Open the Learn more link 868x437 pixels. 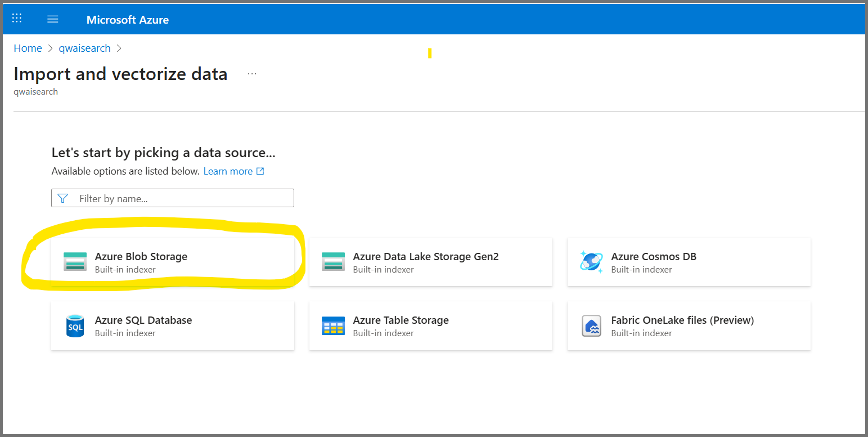(228, 171)
